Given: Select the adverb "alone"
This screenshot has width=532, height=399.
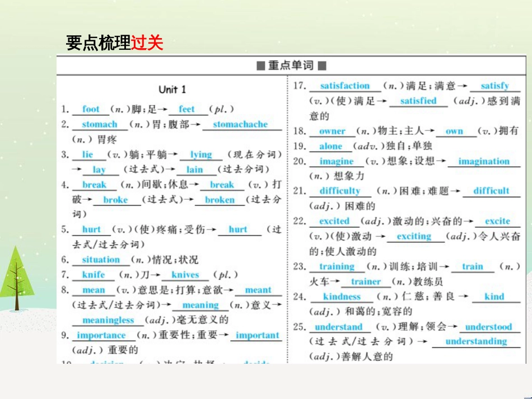Looking at the screenshot, I should 330,146.
